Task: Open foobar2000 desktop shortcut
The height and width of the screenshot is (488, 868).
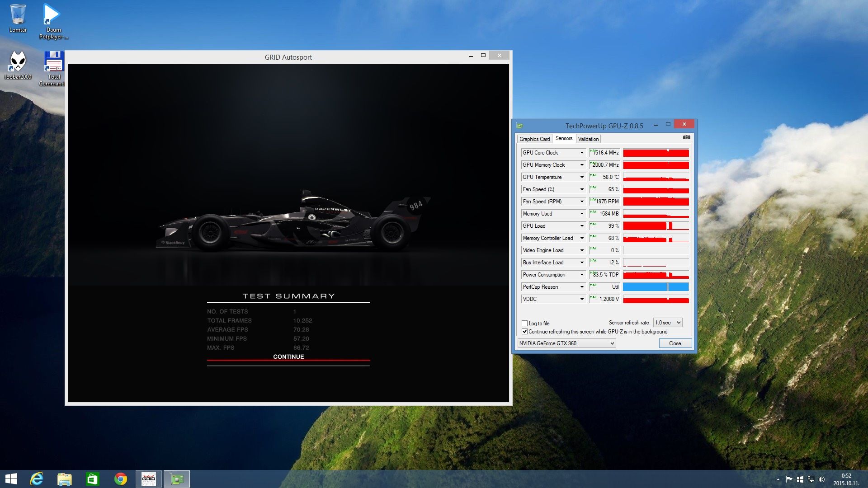Action: [18, 65]
